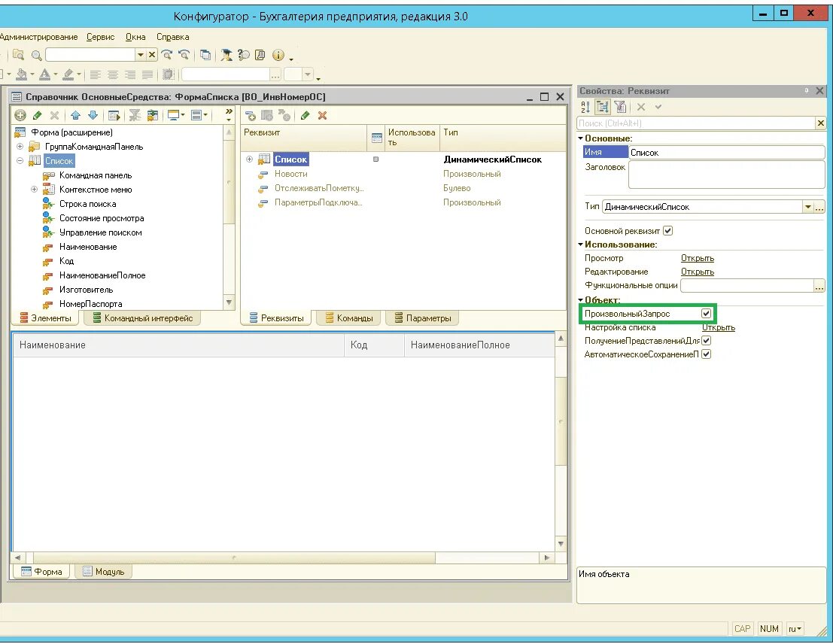Click the help contents document icon
The width and height of the screenshot is (833, 644).
(x=260, y=55)
